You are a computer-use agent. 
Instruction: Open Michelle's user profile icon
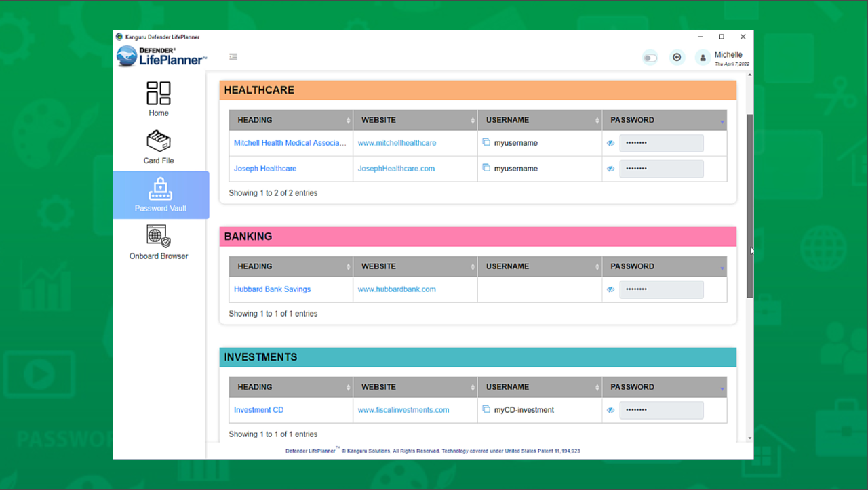[x=703, y=58]
